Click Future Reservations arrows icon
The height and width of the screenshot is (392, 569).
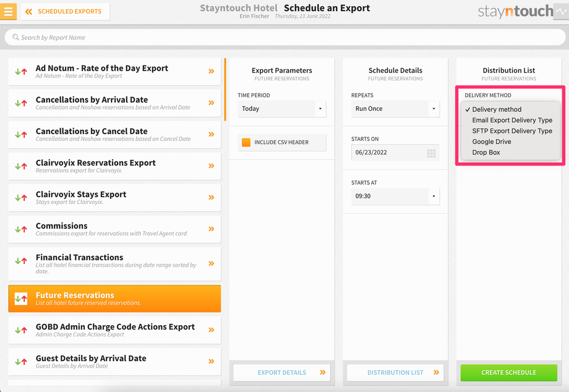(21, 299)
